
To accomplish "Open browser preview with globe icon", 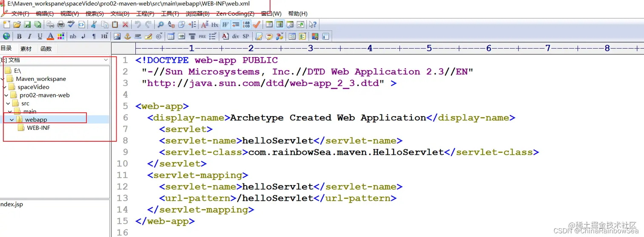I will pyautogui.click(x=6, y=36).
